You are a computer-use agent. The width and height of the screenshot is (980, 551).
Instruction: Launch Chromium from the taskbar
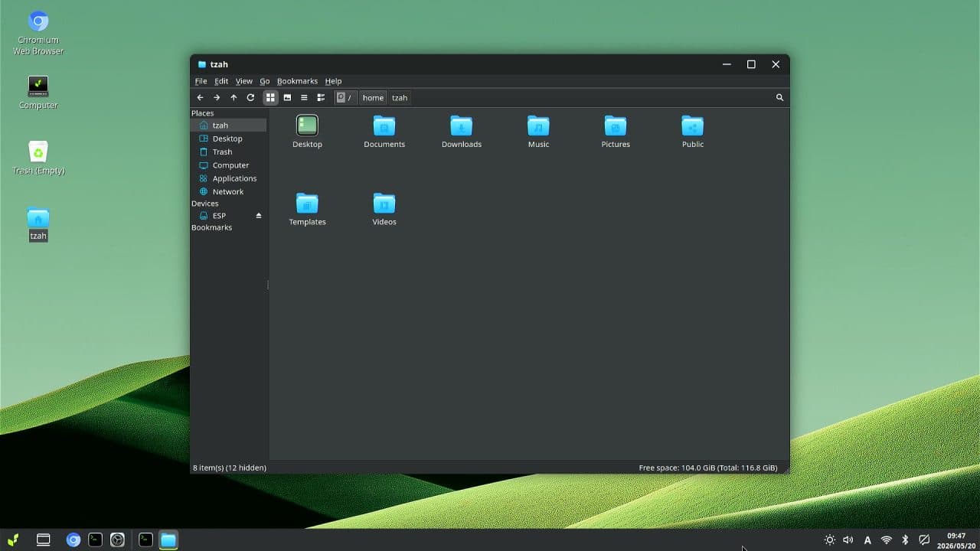[x=73, y=540]
